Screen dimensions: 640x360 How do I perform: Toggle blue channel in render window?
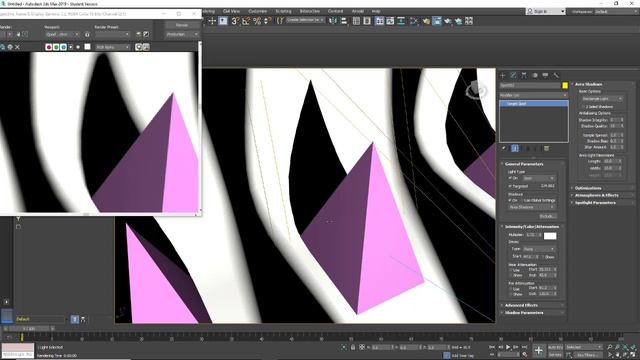coord(63,47)
